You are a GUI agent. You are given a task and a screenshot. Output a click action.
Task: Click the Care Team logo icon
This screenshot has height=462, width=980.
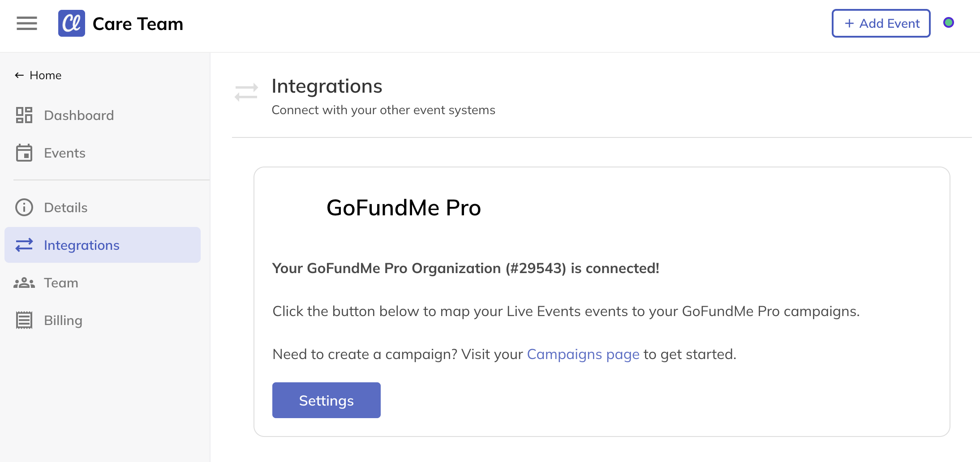click(x=72, y=23)
